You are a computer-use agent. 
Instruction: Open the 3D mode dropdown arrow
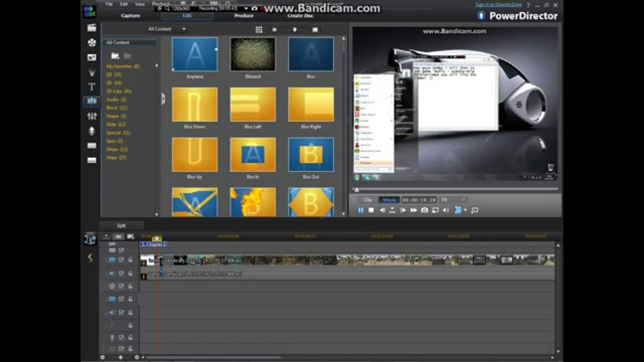(465, 210)
